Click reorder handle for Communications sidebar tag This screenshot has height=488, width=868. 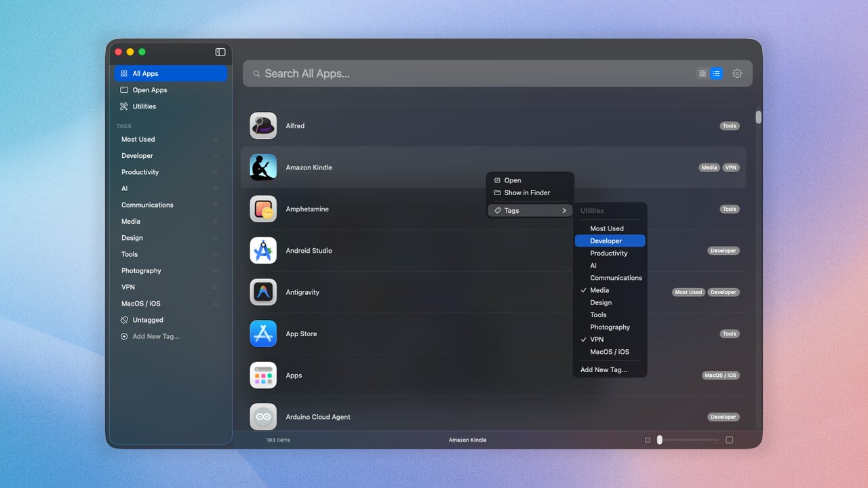216,205
